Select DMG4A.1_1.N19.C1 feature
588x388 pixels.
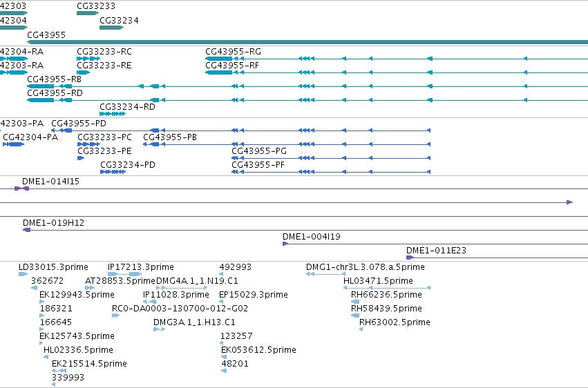[x=182, y=288]
